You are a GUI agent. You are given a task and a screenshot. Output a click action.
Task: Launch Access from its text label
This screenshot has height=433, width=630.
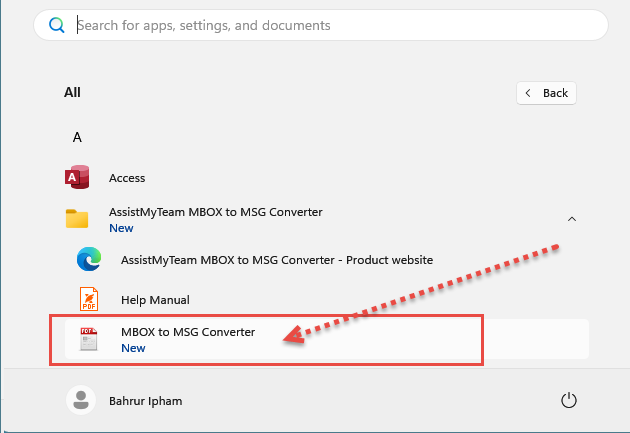tap(127, 178)
